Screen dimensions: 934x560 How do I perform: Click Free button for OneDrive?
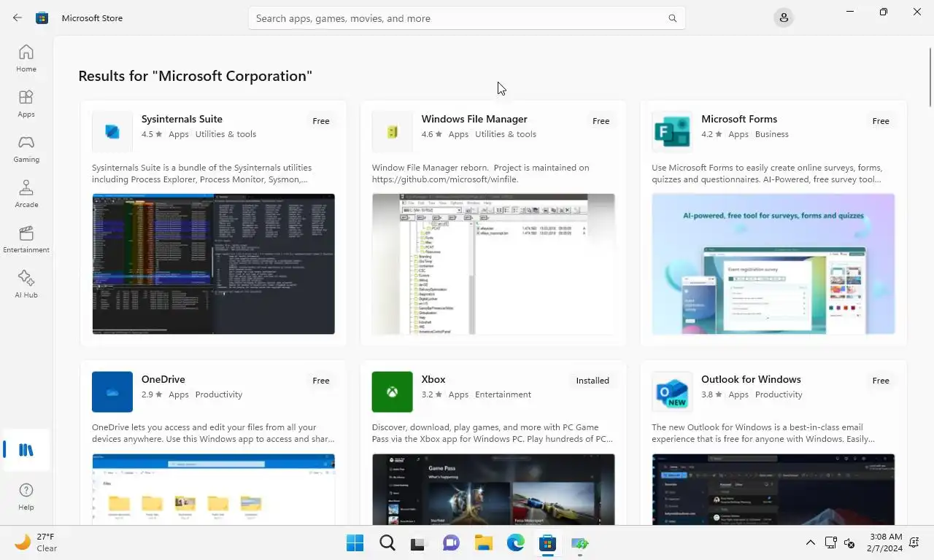tap(321, 381)
